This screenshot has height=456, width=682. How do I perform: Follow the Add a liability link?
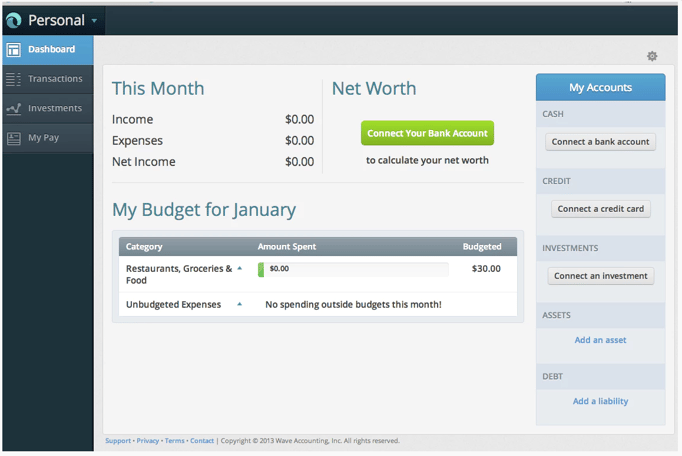[x=600, y=401]
